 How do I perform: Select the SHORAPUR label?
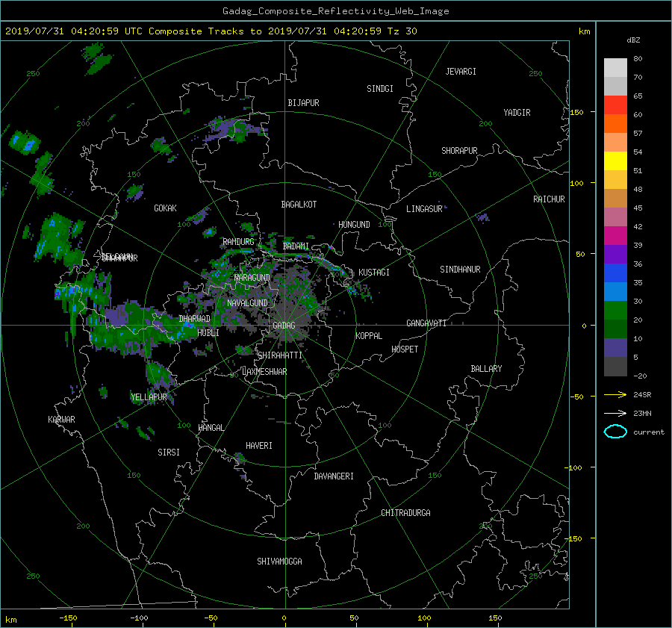pos(459,151)
